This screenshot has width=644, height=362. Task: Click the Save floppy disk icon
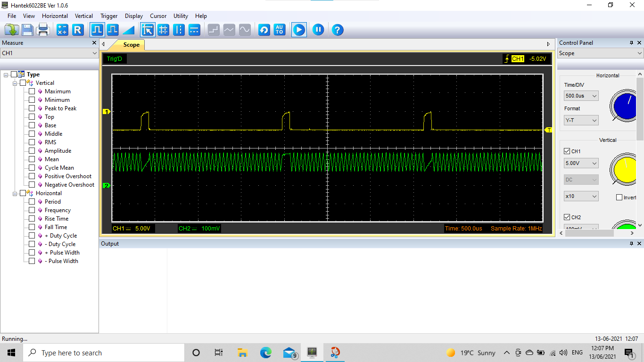coord(27,30)
